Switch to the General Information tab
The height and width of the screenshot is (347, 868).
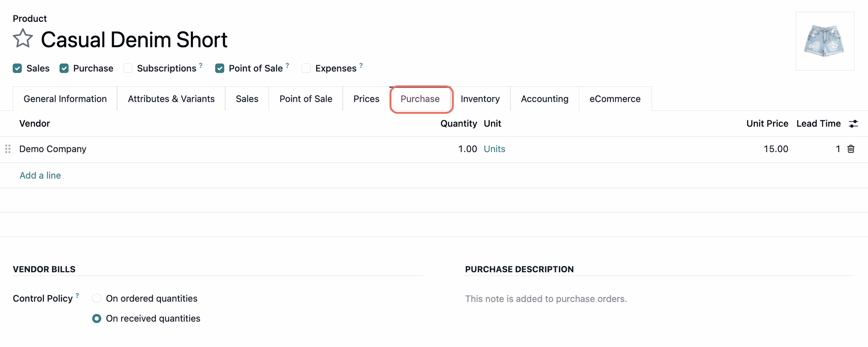pos(65,99)
